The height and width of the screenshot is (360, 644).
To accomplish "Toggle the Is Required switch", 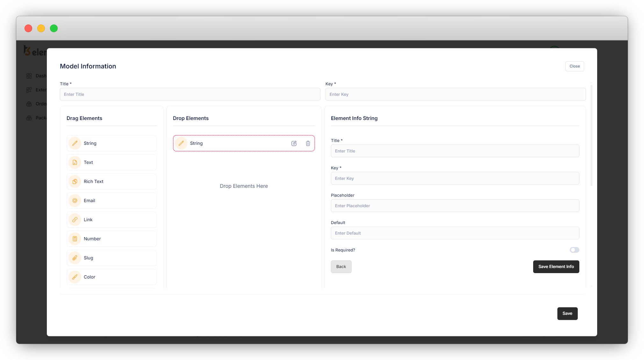I will click(574, 250).
